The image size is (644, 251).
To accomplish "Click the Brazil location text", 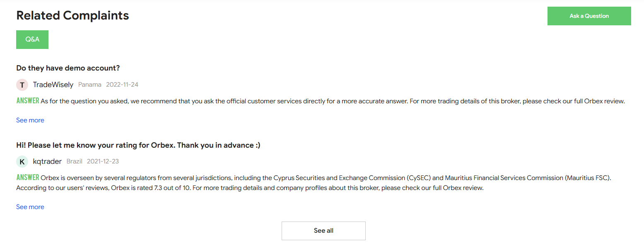I will 75,161.
